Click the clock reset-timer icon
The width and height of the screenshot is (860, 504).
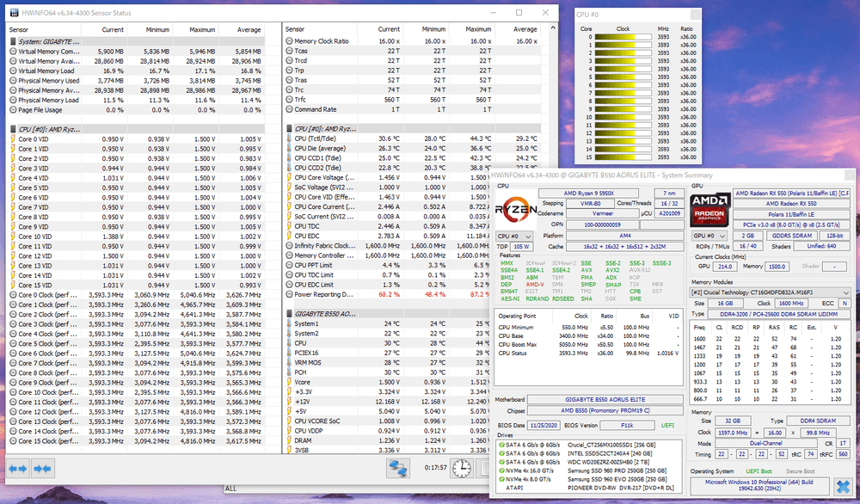pyautogui.click(x=462, y=468)
